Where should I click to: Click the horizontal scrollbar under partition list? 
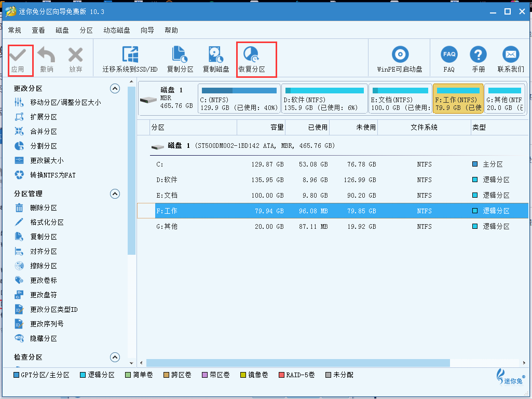click(x=298, y=363)
